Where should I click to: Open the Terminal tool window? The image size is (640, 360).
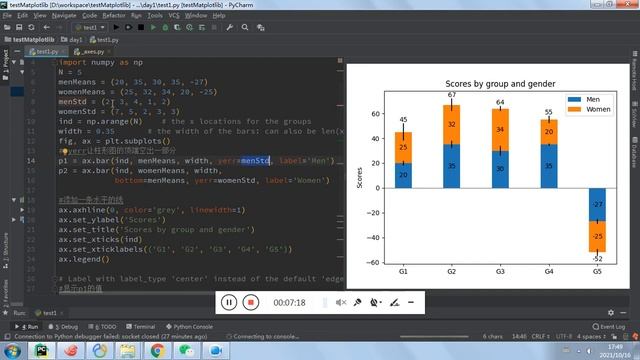coord(141,327)
